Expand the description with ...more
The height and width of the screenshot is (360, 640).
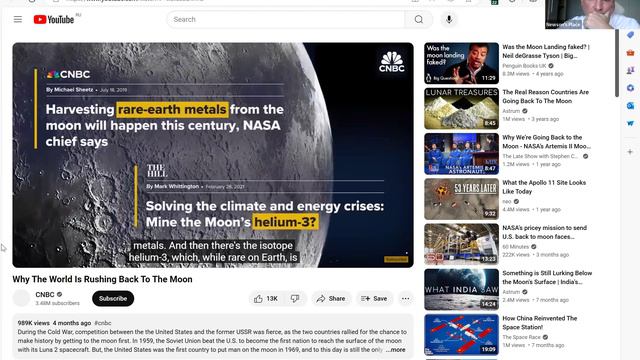396,350
